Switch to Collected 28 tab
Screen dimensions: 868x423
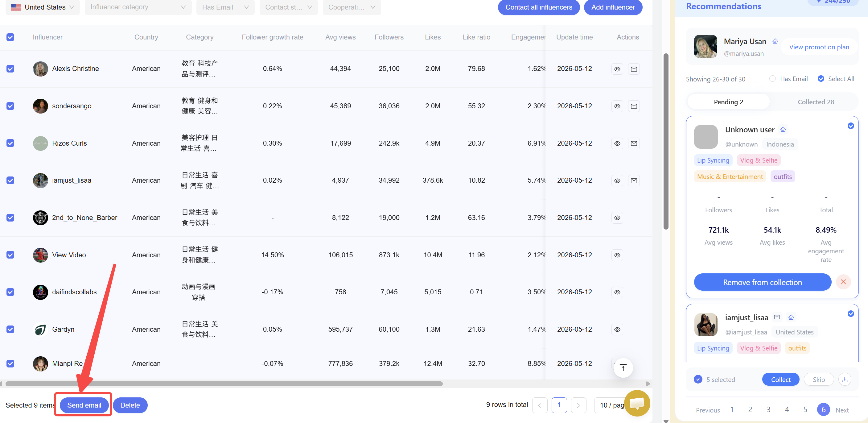(x=816, y=102)
